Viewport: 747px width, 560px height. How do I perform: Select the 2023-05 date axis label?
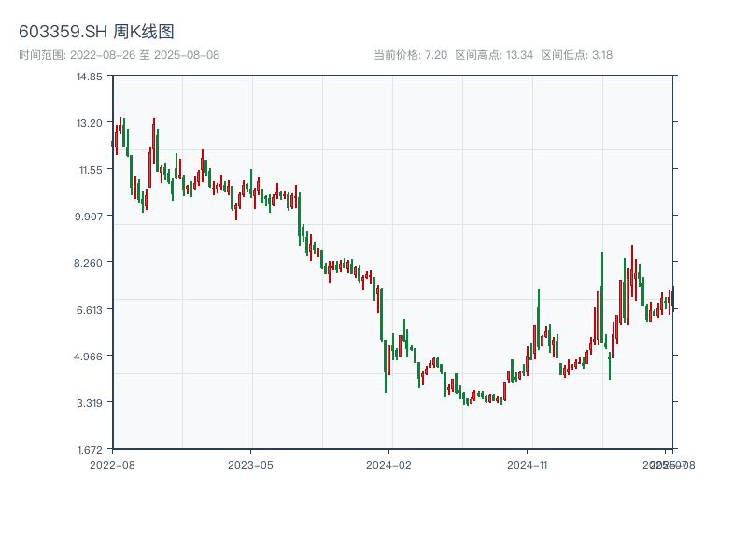[250, 464]
